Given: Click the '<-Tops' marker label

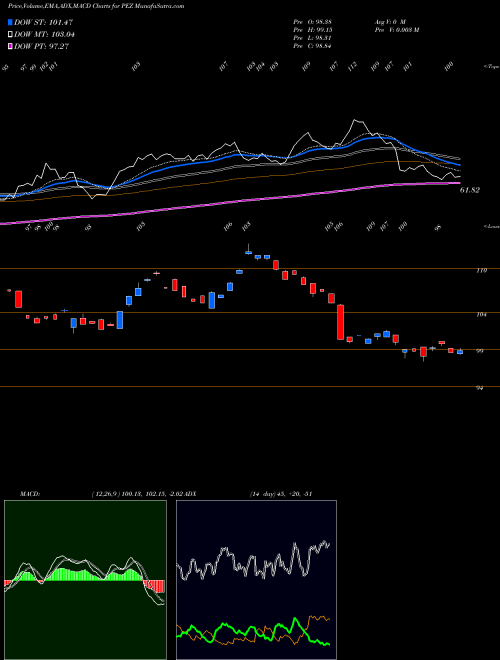Looking at the screenshot, I should pyautogui.click(x=491, y=67).
